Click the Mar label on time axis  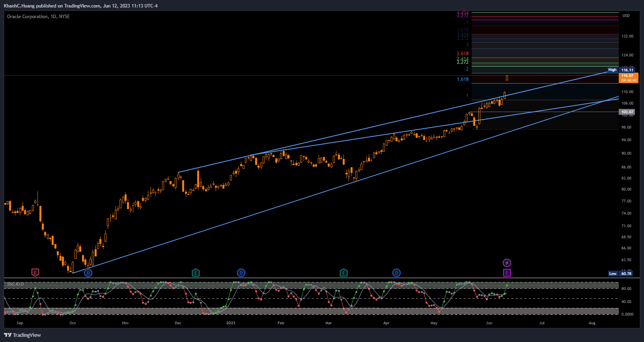pos(329,323)
